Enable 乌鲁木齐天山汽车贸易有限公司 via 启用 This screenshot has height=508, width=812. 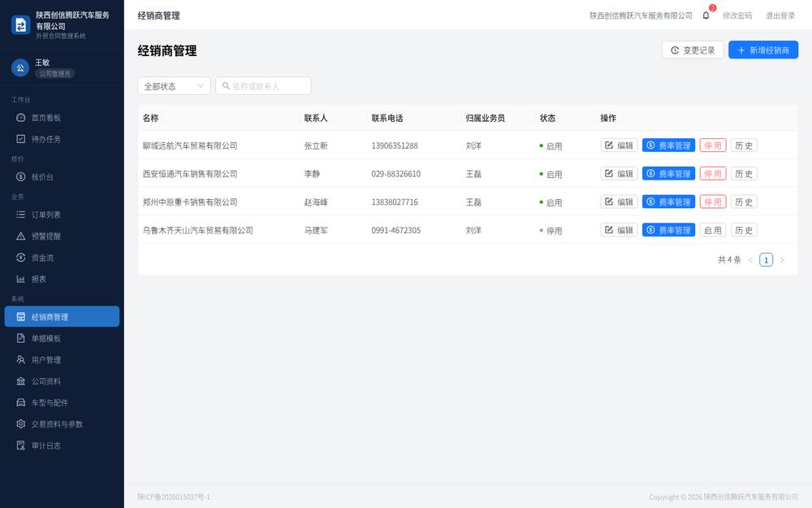[713, 230]
